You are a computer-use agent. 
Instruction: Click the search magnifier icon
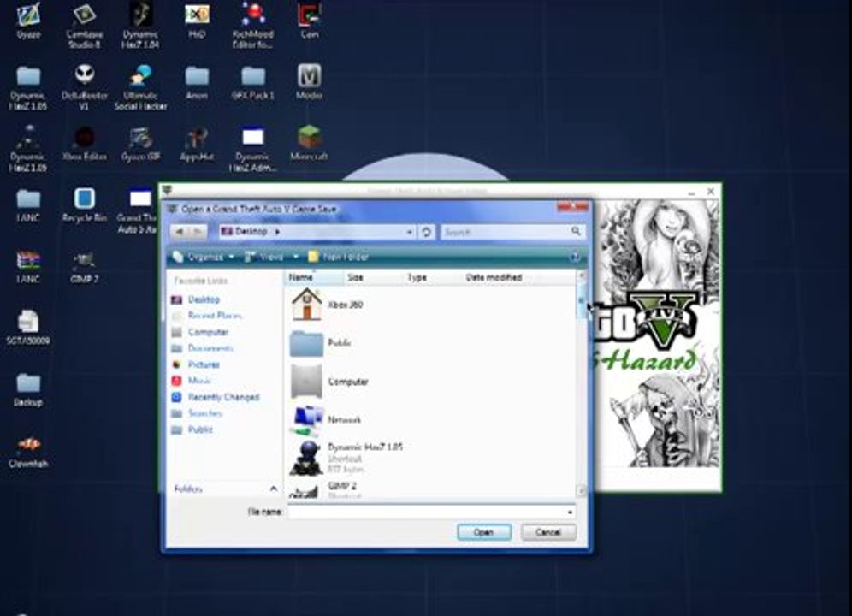(576, 232)
